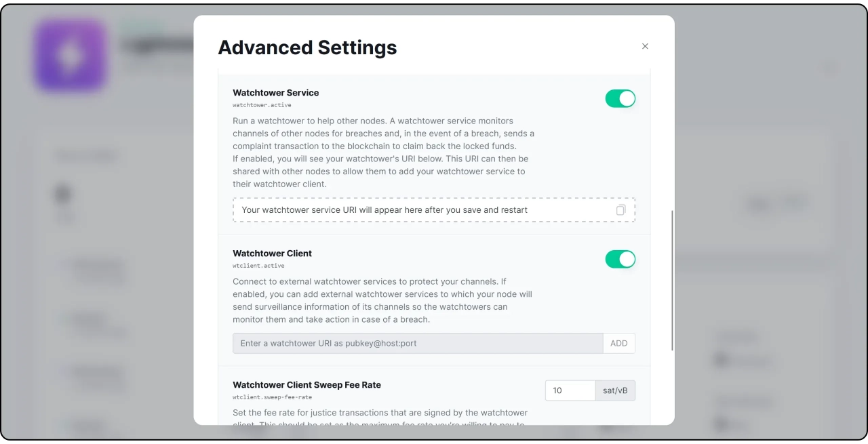Click the dashed watchtower service URI box
The width and height of the screenshot is (868, 444).
[x=420, y=210]
